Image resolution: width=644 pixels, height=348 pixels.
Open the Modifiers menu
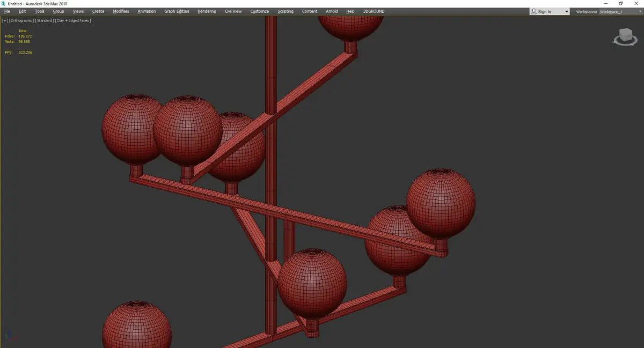click(x=121, y=11)
